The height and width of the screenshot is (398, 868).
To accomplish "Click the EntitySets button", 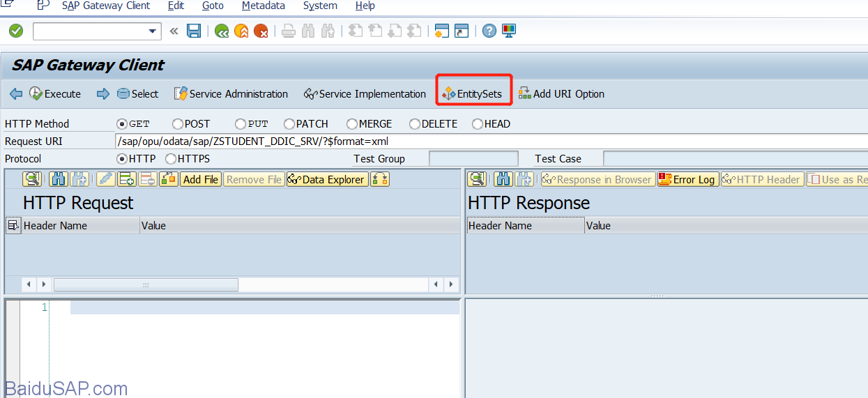I will pyautogui.click(x=473, y=94).
